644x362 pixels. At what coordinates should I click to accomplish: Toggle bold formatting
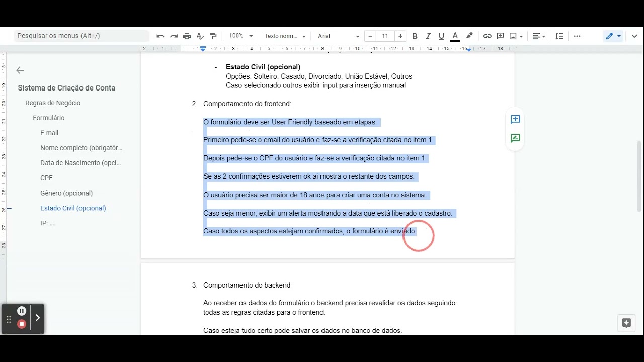coord(415,36)
